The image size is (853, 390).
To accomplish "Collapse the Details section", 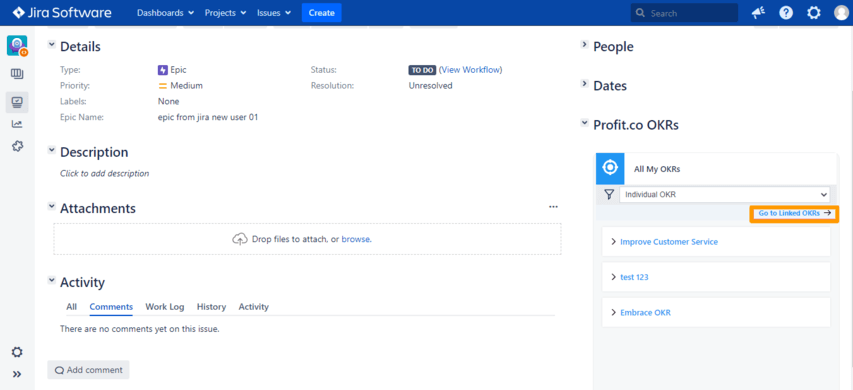I will (51, 45).
